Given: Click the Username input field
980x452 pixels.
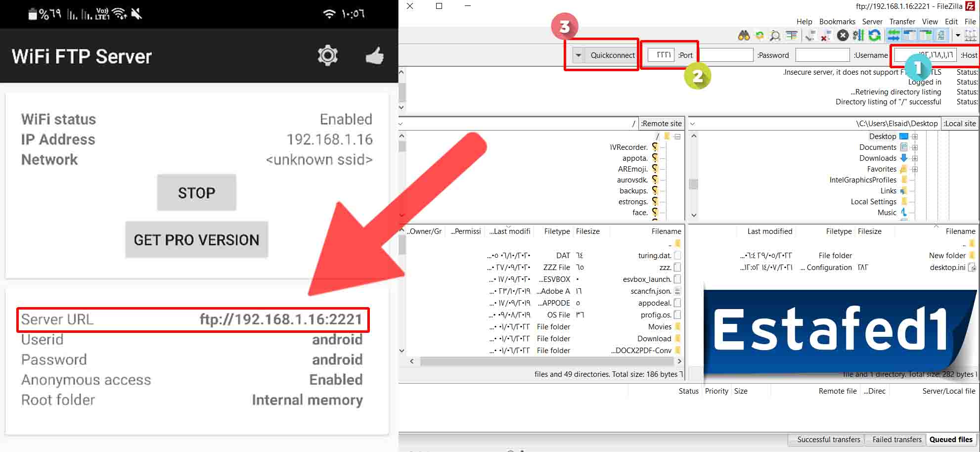Looking at the screenshot, I should (x=822, y=55).
